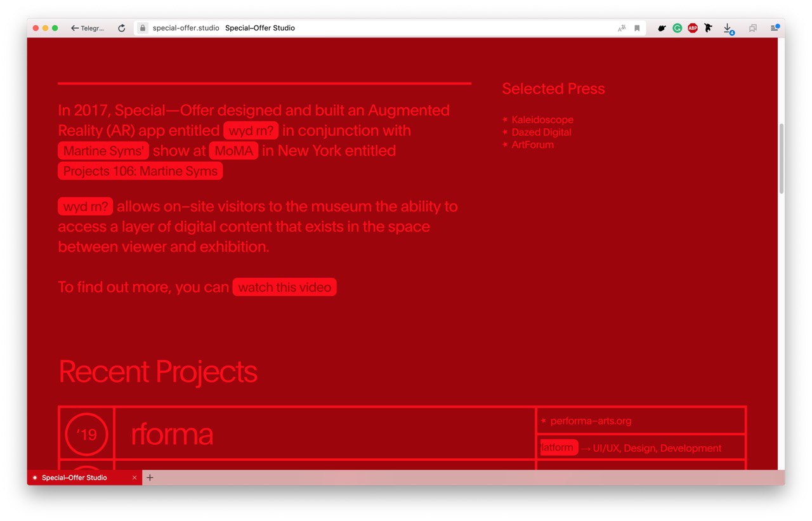812x521 pixels.
Task: Open the browser main menu
Action: (775, 28)
